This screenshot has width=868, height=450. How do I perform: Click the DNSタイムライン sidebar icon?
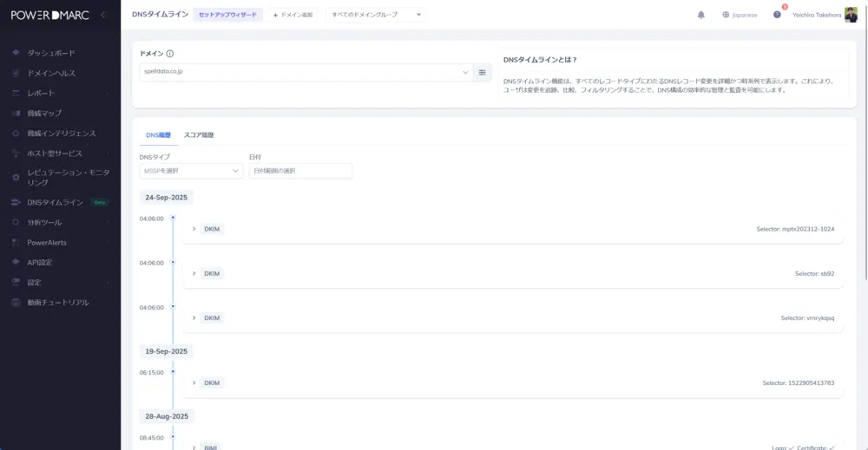click(16, 202)
